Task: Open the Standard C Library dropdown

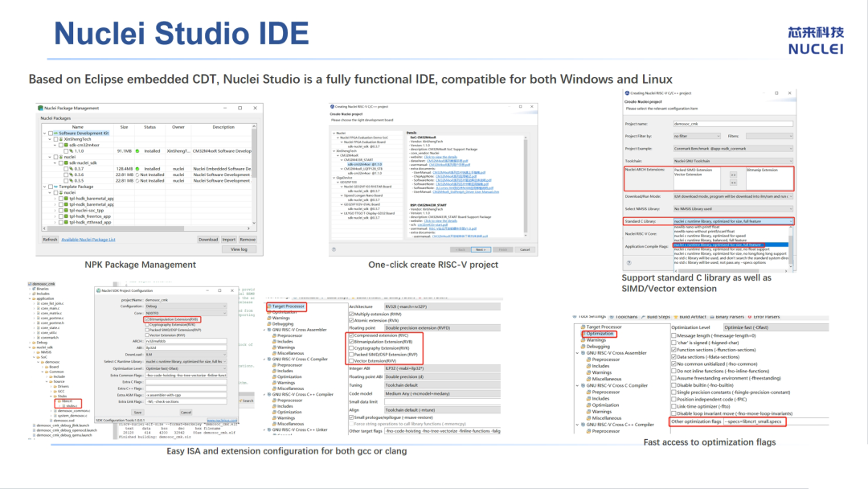Action: pyautogui.click(x=733, y=221)
